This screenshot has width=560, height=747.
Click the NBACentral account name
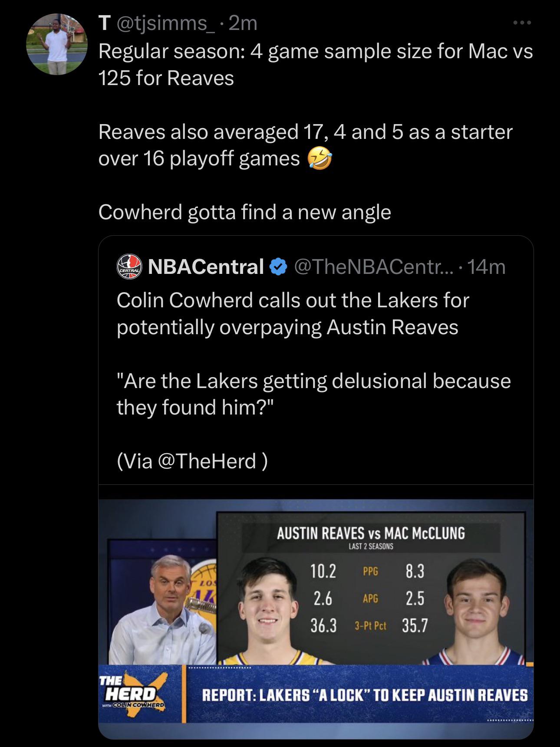[x=206, y=267]
